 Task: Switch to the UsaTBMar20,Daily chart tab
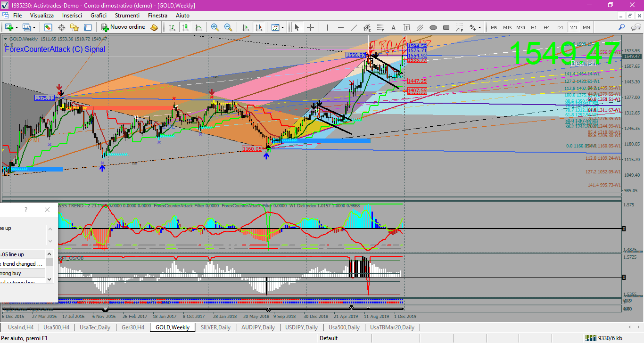(392, 327)
